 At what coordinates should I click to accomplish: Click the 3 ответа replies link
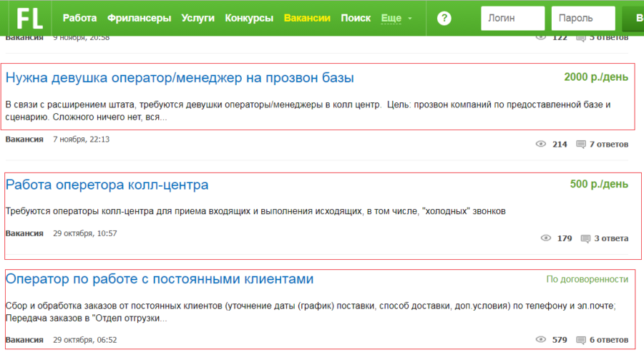[x=611, y=238]
